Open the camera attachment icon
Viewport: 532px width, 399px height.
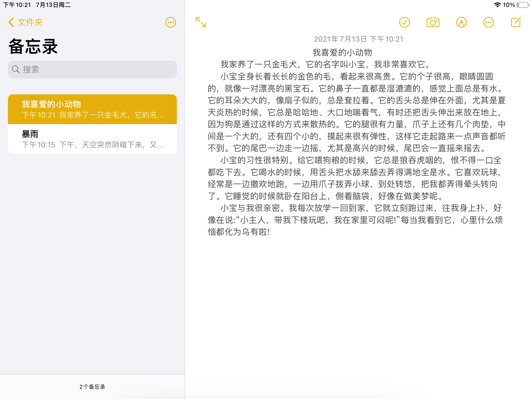(x=433, y=22)
